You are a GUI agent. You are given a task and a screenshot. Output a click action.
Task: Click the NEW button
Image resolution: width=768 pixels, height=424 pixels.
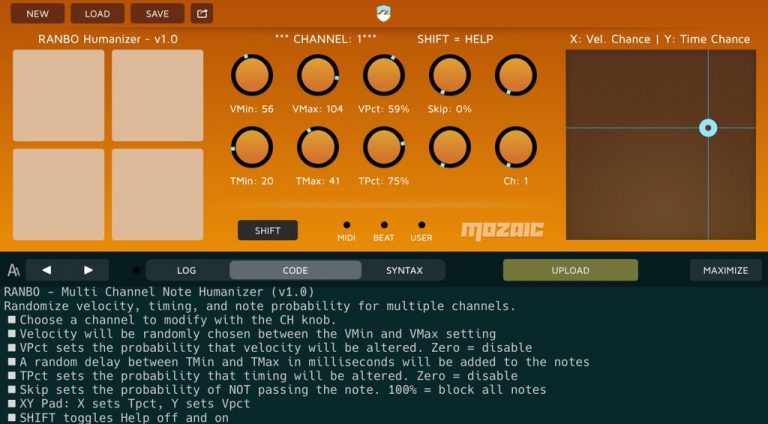point(38,14)
